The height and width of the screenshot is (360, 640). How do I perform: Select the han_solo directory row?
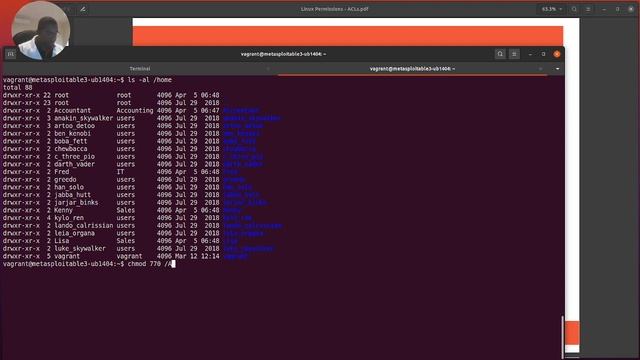pos(128,187)
